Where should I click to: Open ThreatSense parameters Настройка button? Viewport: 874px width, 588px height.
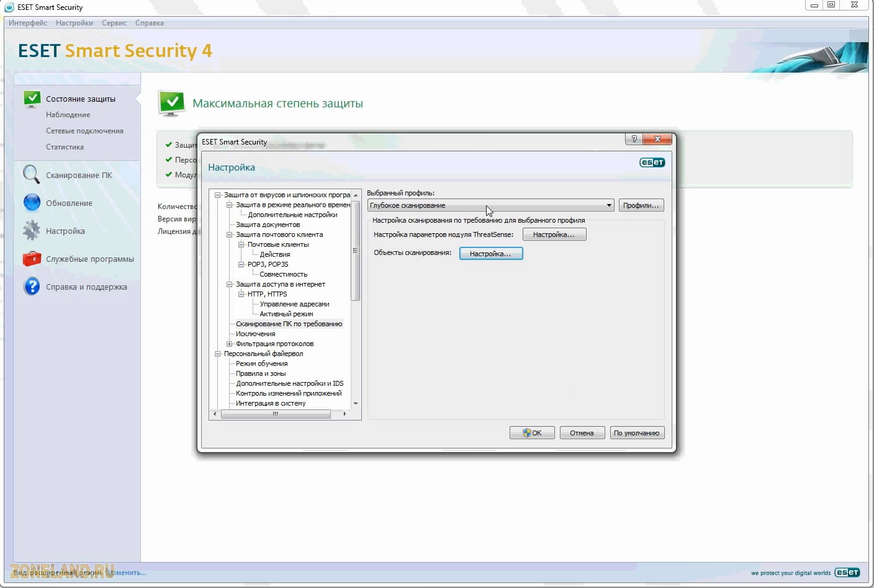coord(554,234)
